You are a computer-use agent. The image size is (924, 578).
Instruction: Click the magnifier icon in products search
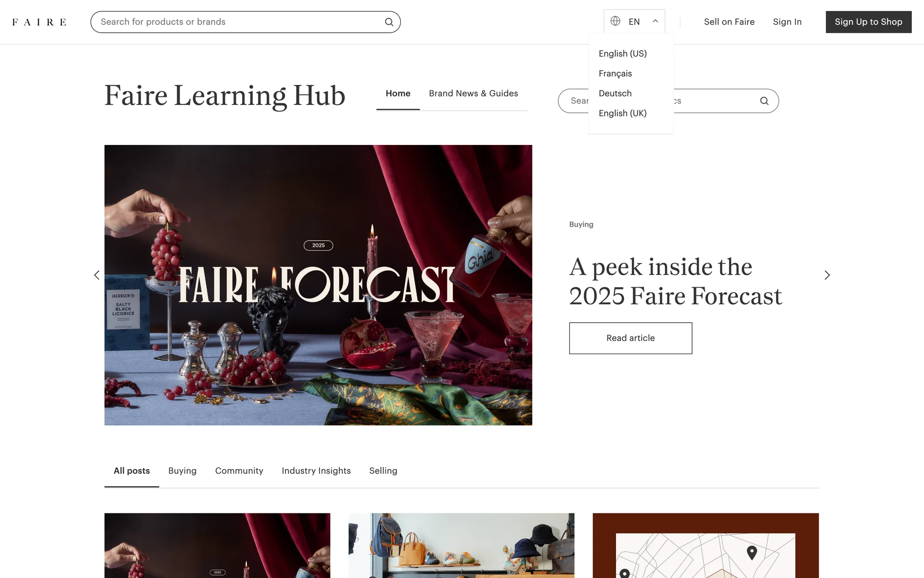click(389, 22)
